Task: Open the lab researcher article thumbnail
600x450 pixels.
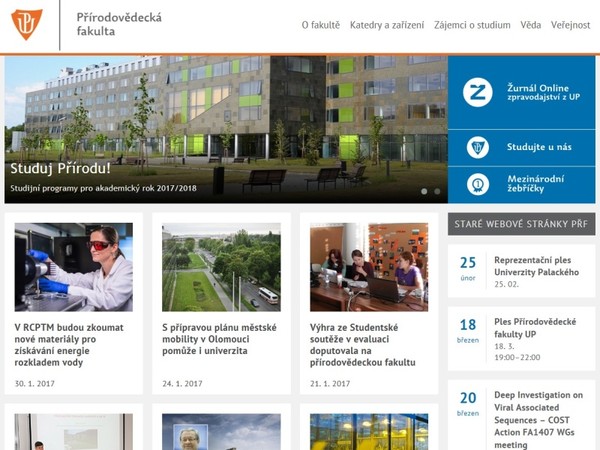Action: (73, 267)
